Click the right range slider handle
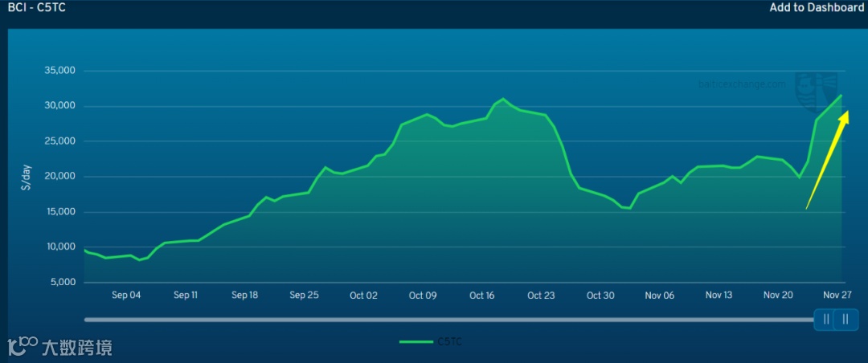Image resolution: width=868 pixels, height=363 pixels. tap(845, 320)
